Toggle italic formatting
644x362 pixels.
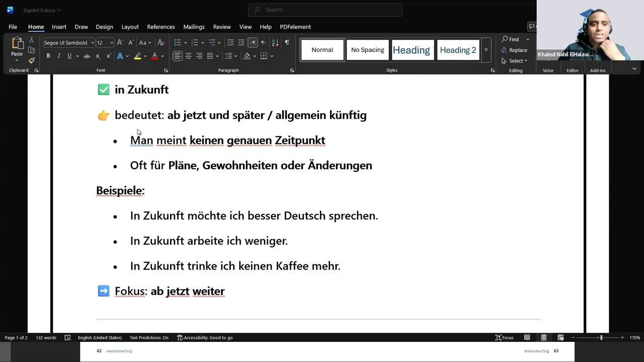pyautogui.click(x=59, y=56)
